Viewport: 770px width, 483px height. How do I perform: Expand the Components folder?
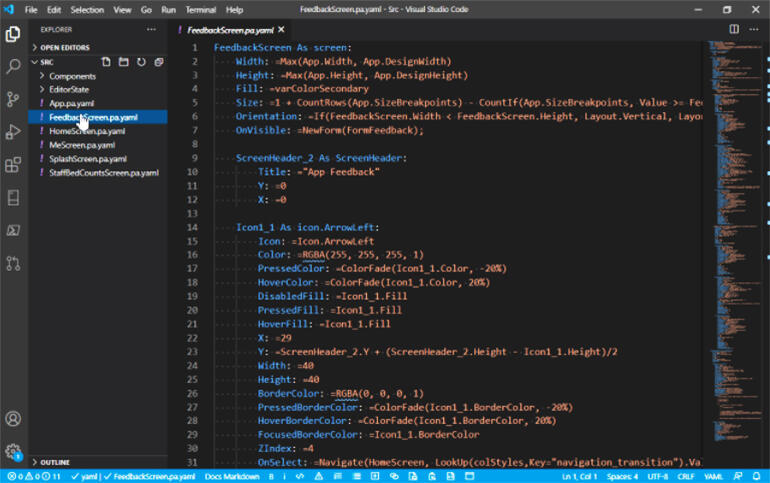(x=72, y=76)
